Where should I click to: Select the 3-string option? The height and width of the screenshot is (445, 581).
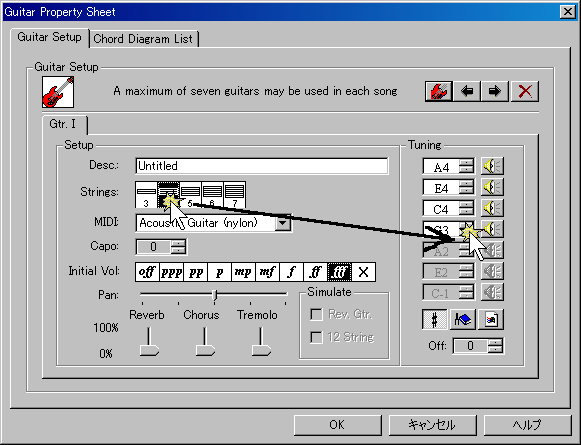pyautogui.click(x=146, y=195)
